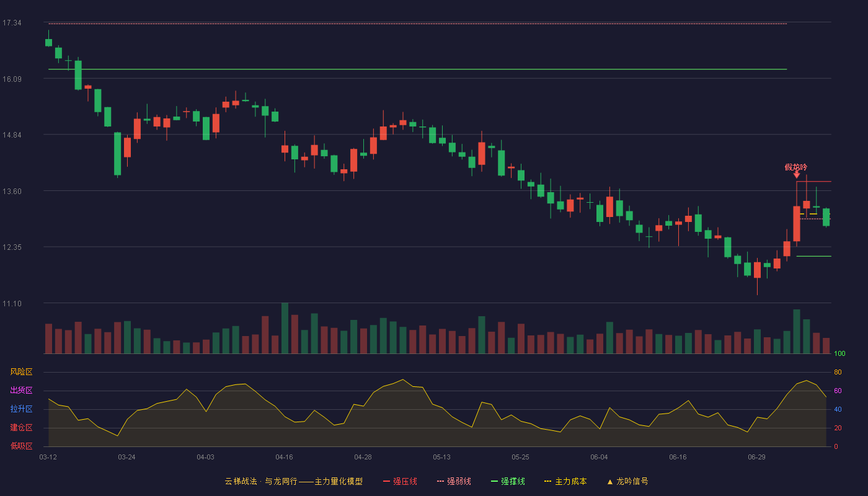Viewport: 868px width, 496px height.
Task: Click the 06-04 date label
Action: pyautogui.click(x=599, y=457)
